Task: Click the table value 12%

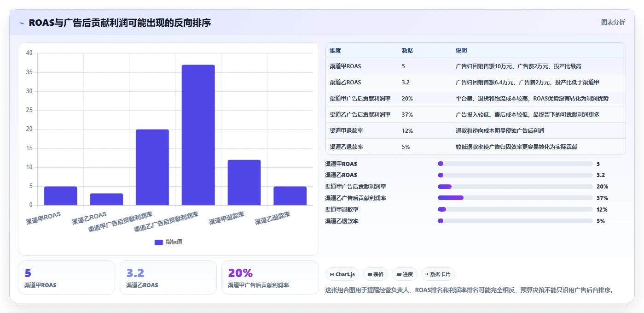Action: tap(407, 131)
